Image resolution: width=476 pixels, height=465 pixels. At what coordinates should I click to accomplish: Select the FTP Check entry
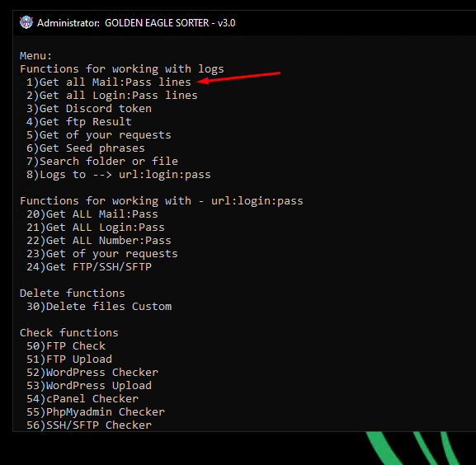[x=66, y=346]
